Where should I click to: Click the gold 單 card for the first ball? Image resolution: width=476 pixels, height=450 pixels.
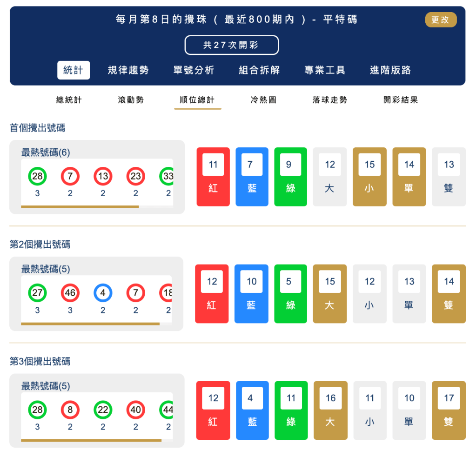[409, 177]
